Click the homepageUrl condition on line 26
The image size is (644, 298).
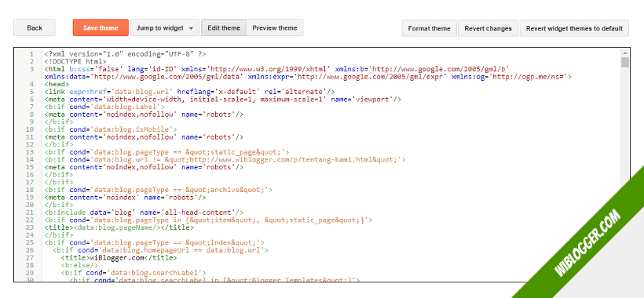click(x=161, y=250)
